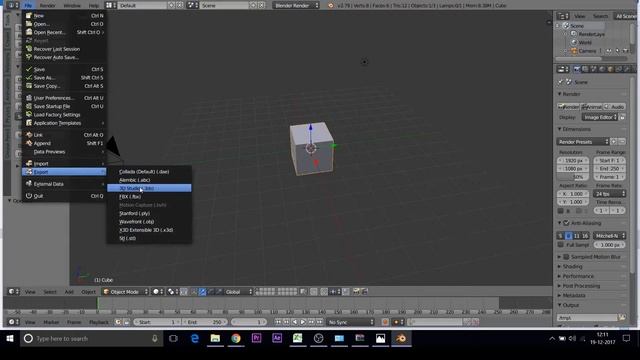
Task: Open the Help menu in top bar
Action: pos(94,6)
